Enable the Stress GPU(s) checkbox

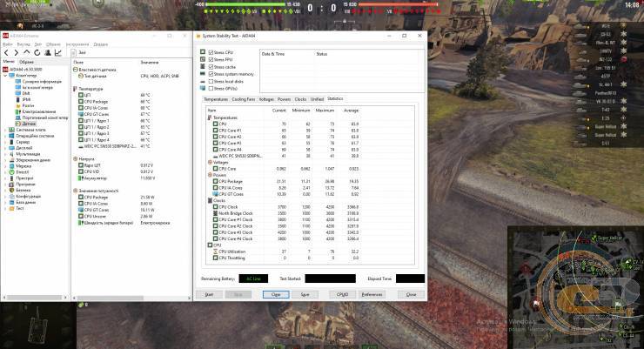coord(211,88)
